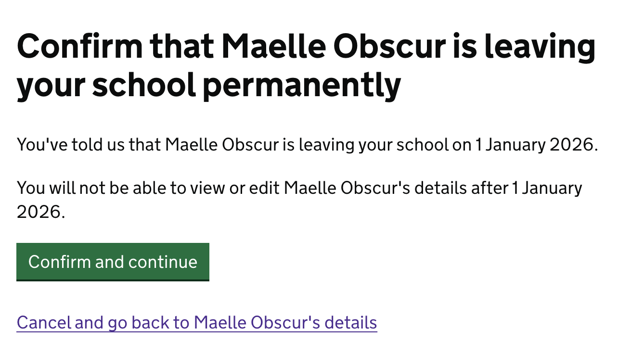Click the paragraph starting "You will not"

[x=299, y=188]
